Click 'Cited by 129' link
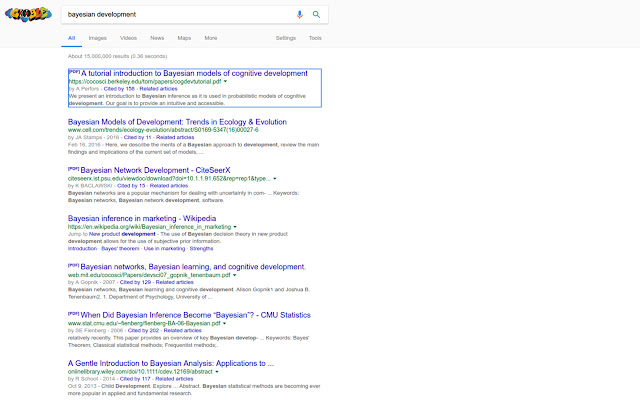 pos(135,282)
